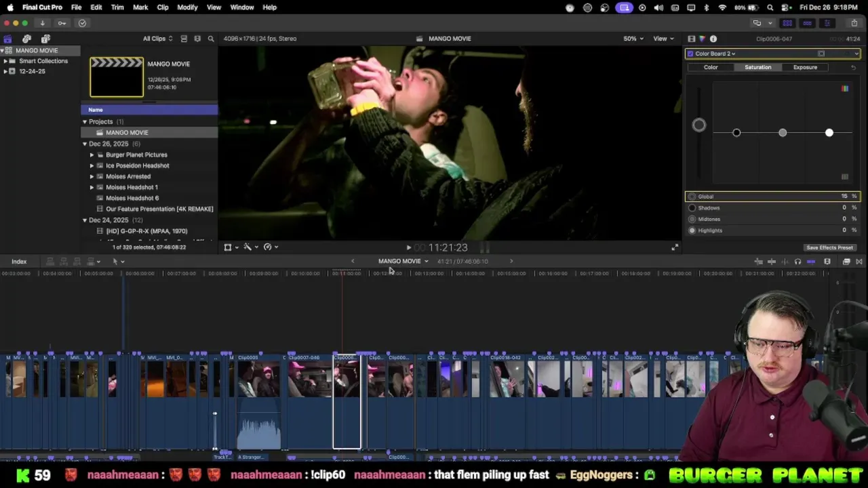The image size is (868, 488).
Task: Open the viewer View options menu
Action: (663, 39)
